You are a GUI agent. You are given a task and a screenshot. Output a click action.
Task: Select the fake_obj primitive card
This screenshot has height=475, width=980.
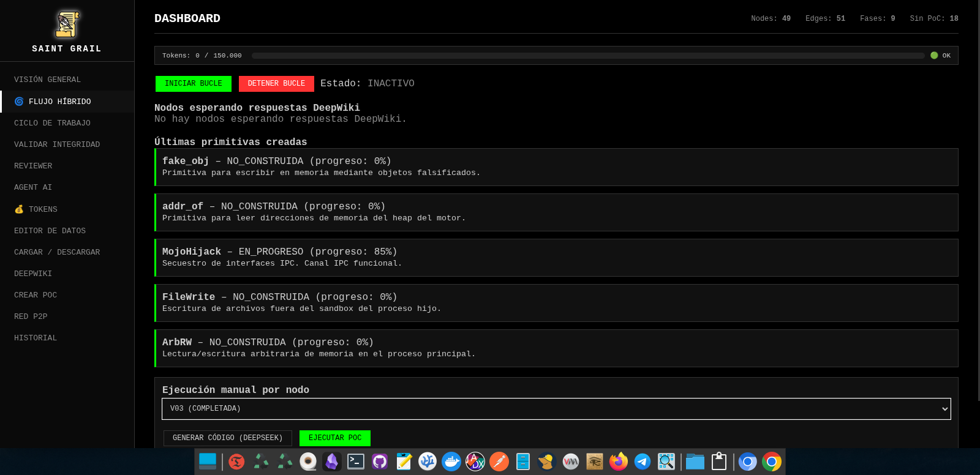556,167
